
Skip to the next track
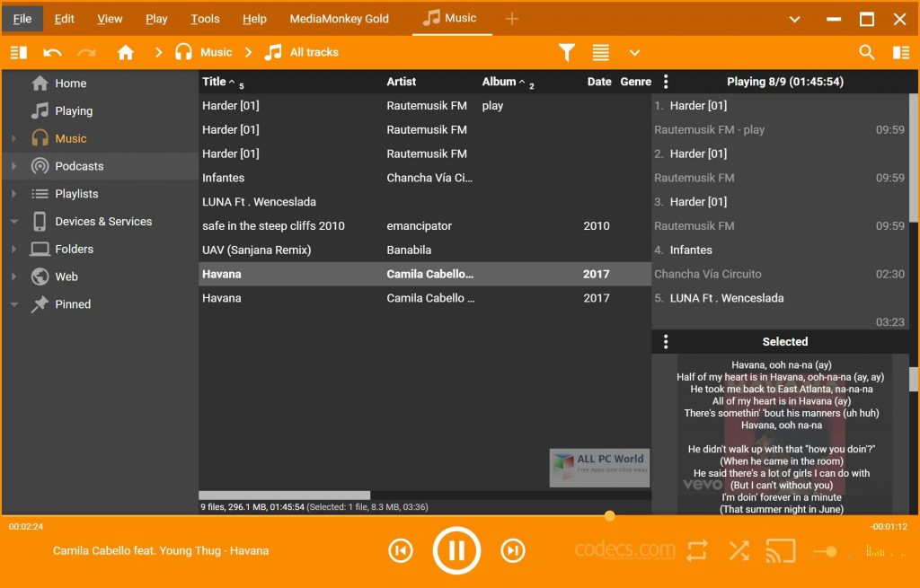[x=513, y=550]
